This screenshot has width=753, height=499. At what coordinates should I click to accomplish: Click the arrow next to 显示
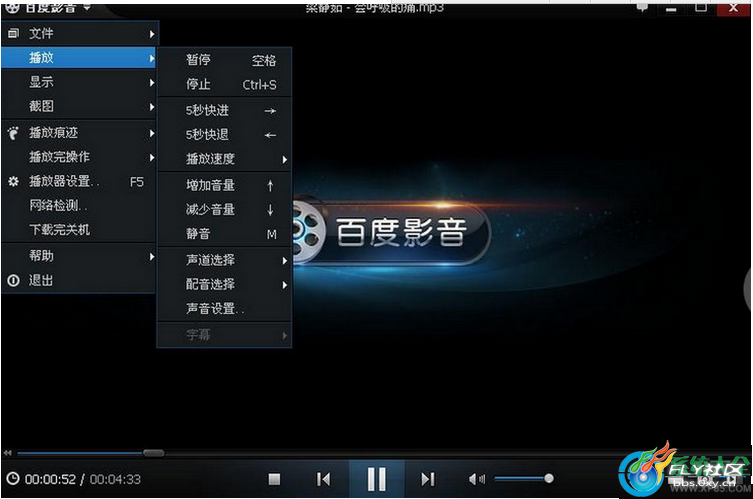point(152,83)
